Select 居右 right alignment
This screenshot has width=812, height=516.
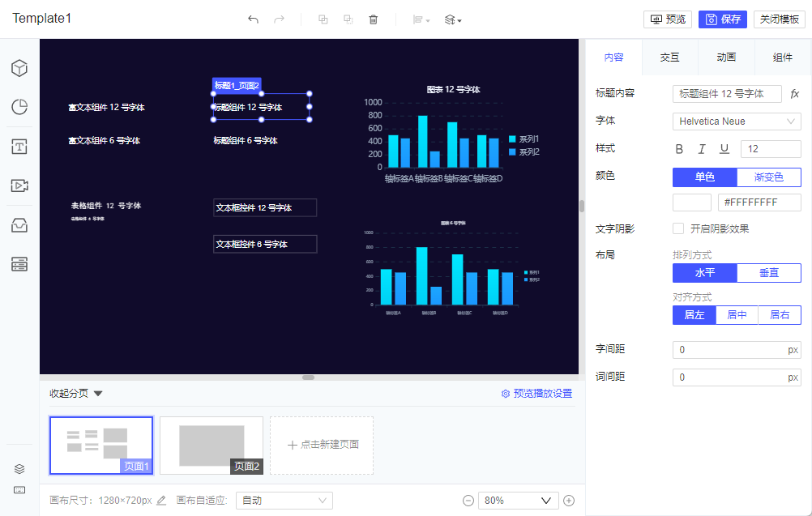780,314
